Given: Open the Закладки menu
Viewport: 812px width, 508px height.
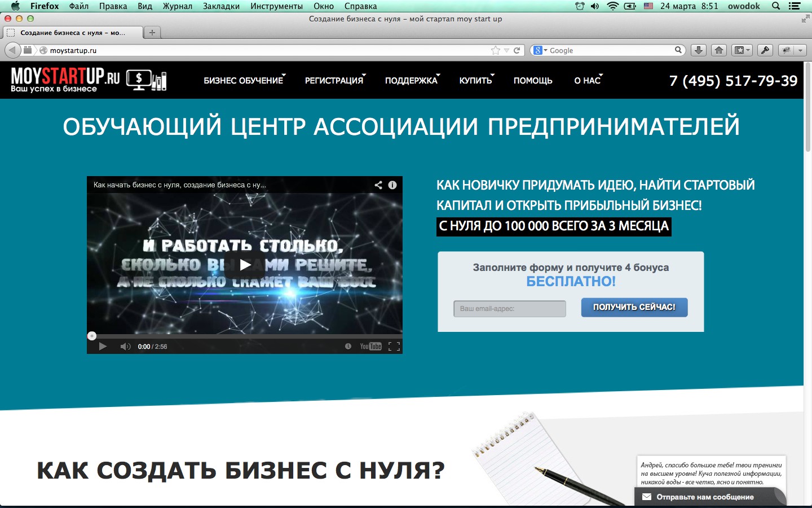Looking at the screenshot, I should [x=221, y=6].
